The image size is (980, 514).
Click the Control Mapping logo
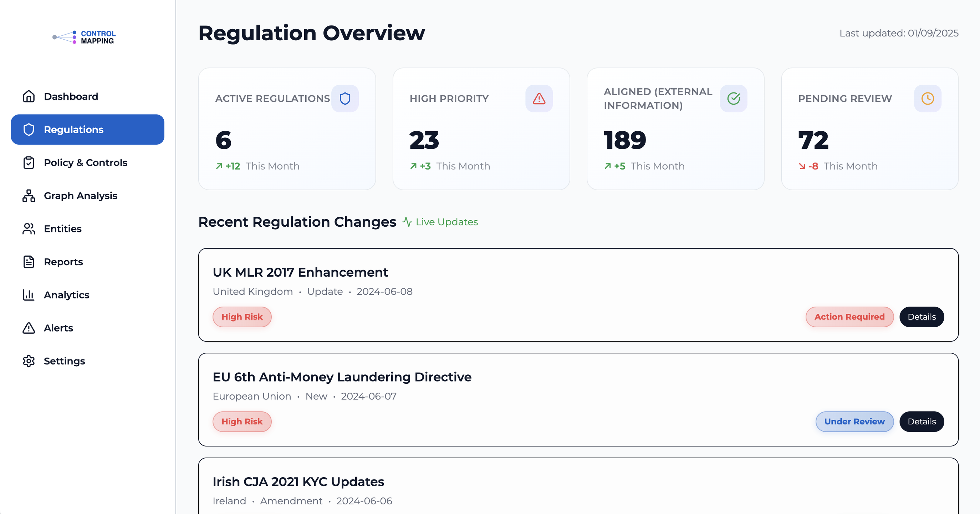click(85, 37)
